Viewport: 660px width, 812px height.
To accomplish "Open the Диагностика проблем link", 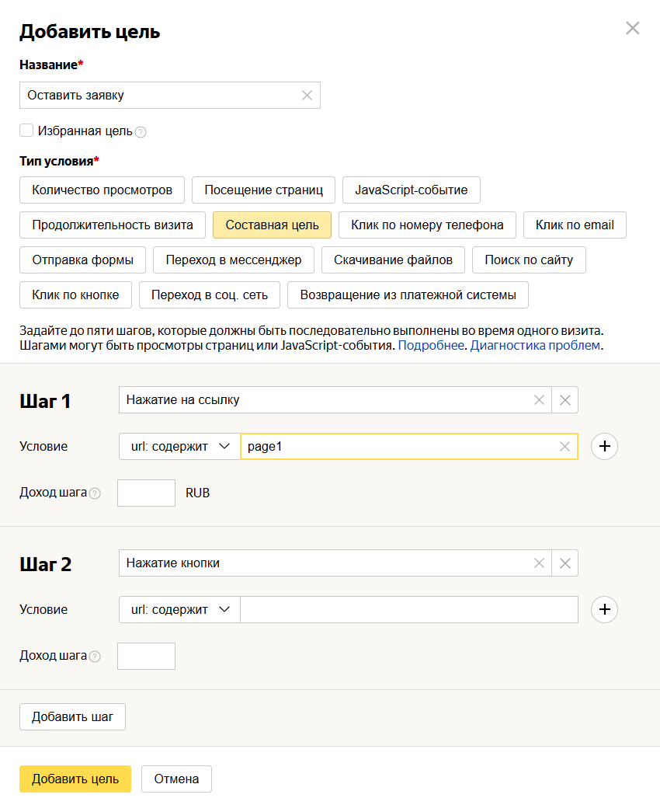I will coord(535,345).
